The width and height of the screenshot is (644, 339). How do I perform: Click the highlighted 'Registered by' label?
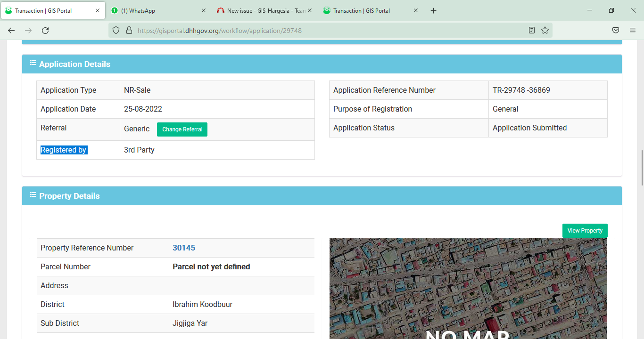64,150
